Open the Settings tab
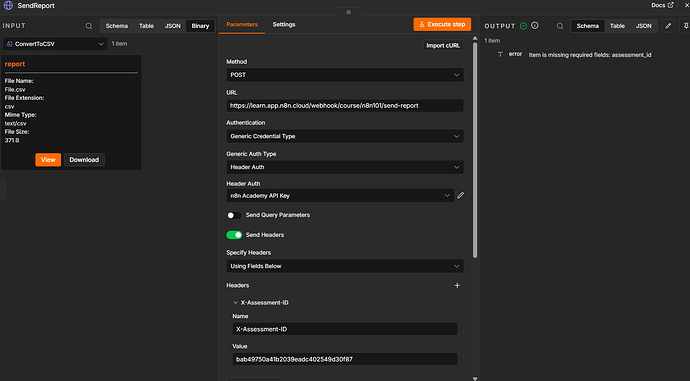 coord(284,25)
